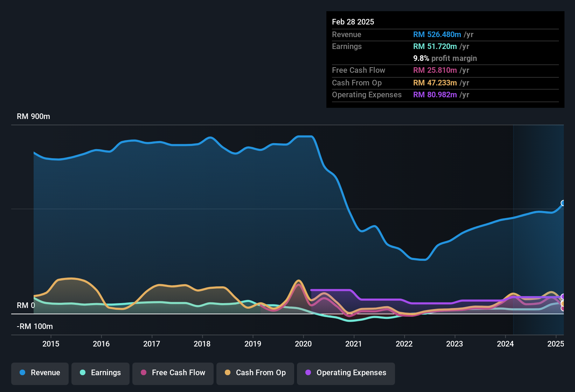Toggle the Operating Expenses legend button
The image size is (575, 392).
[346, 373]
